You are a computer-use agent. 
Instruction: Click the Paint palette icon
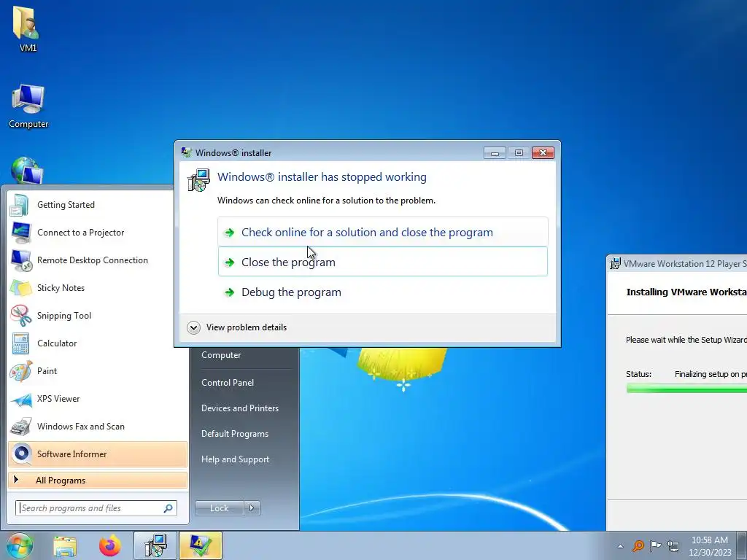tap(20, 371)
